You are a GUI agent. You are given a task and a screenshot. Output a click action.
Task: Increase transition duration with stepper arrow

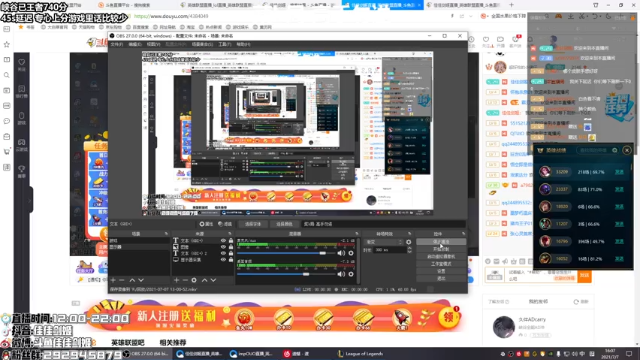click(x=409, y=248)
